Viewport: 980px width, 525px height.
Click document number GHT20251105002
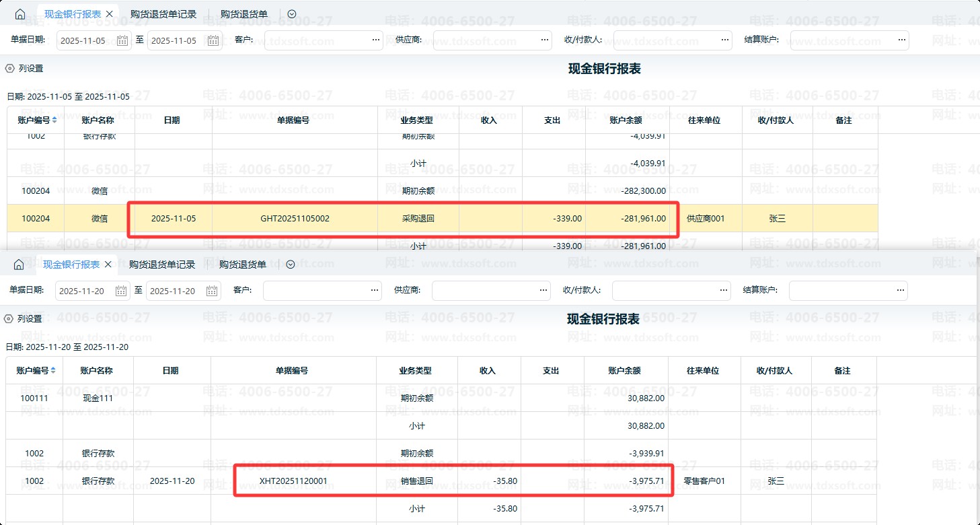(x=295, y=219)
